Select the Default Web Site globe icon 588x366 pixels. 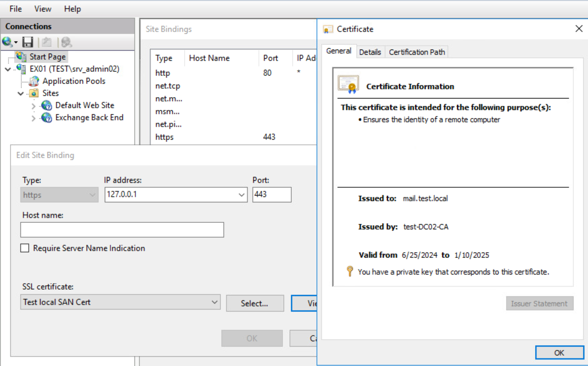point(46,106)
